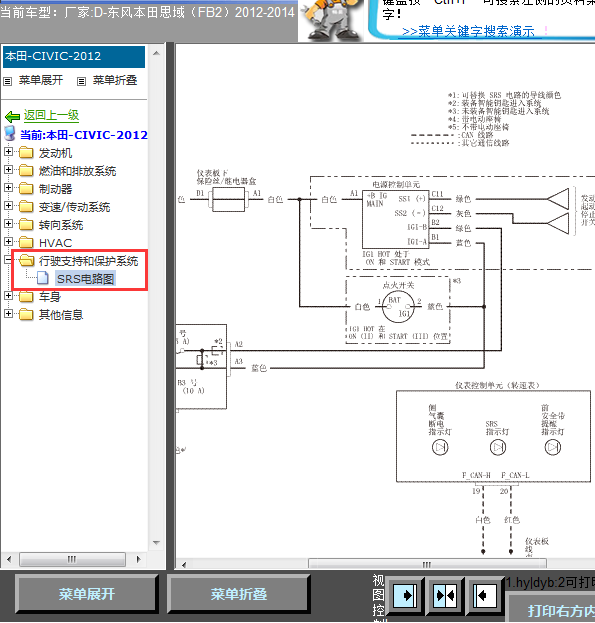Click the sidebar horizontal scrollbar thumb

[72, 559]
